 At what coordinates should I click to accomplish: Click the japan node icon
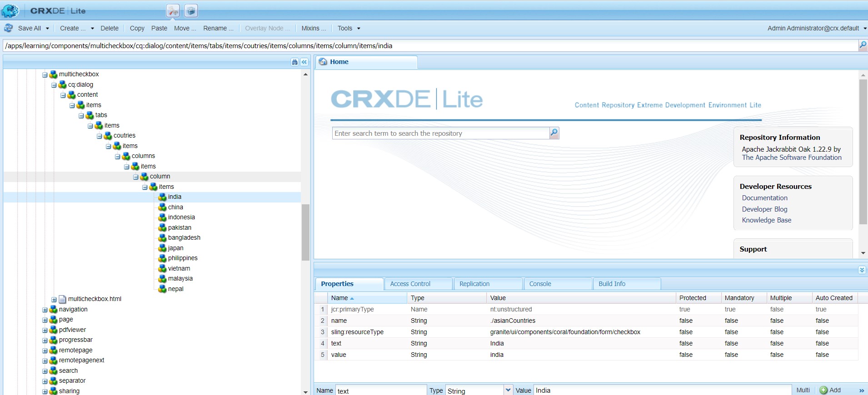tap(162, 248)
